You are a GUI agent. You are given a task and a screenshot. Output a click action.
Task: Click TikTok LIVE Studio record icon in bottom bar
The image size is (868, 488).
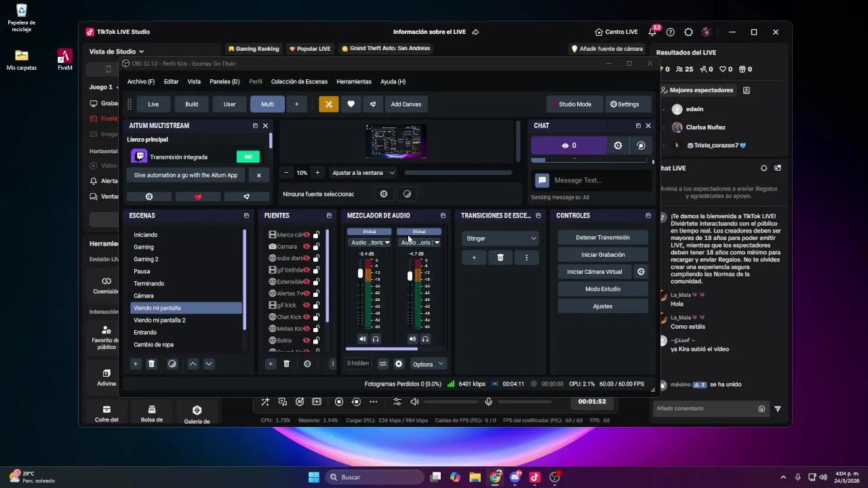click(x=339, y=402)
